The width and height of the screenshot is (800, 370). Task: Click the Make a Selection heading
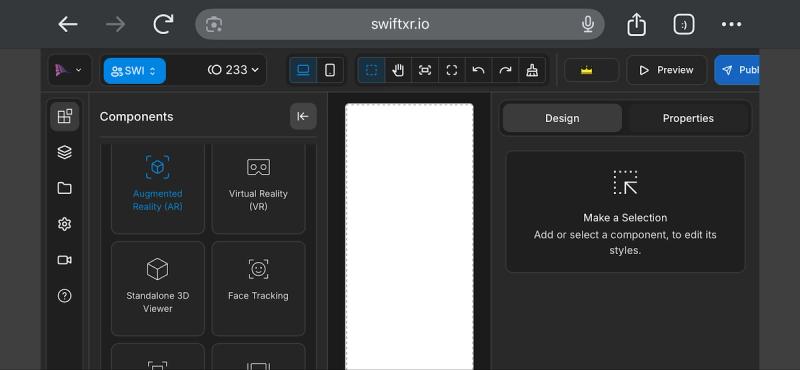pos(625,218)
